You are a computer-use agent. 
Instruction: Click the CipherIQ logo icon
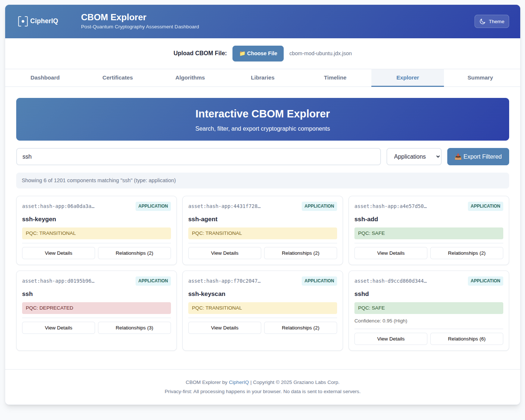[x=23, y=21]
